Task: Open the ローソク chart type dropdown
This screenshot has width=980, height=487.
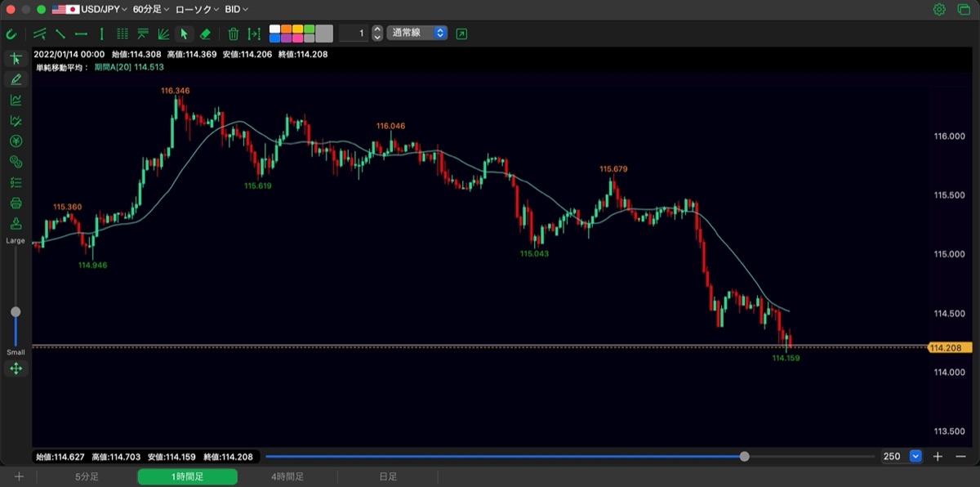Action: (x=197, y=10)
